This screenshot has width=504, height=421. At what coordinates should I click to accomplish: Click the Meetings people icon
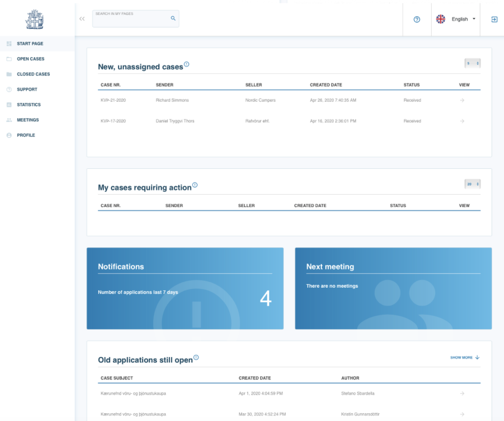coord(9,120)
